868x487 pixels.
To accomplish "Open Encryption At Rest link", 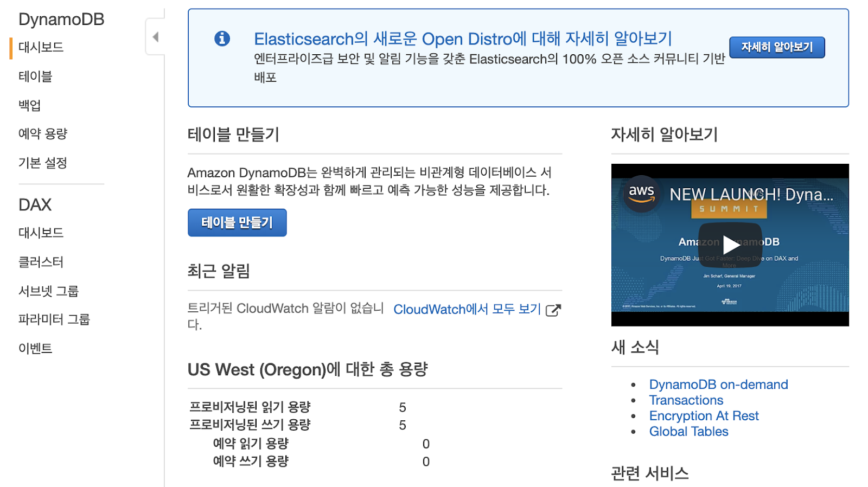I will 704,416.
